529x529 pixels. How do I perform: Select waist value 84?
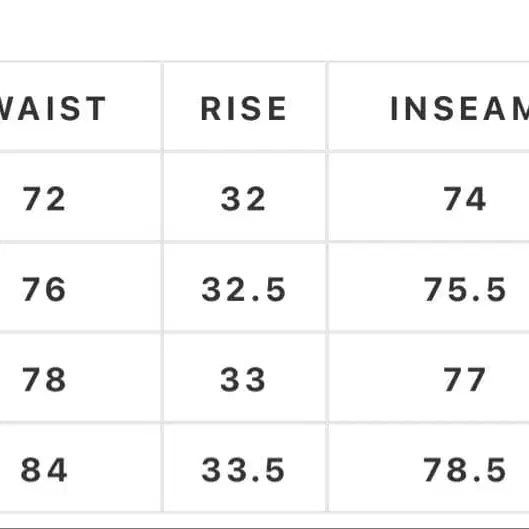44,470
